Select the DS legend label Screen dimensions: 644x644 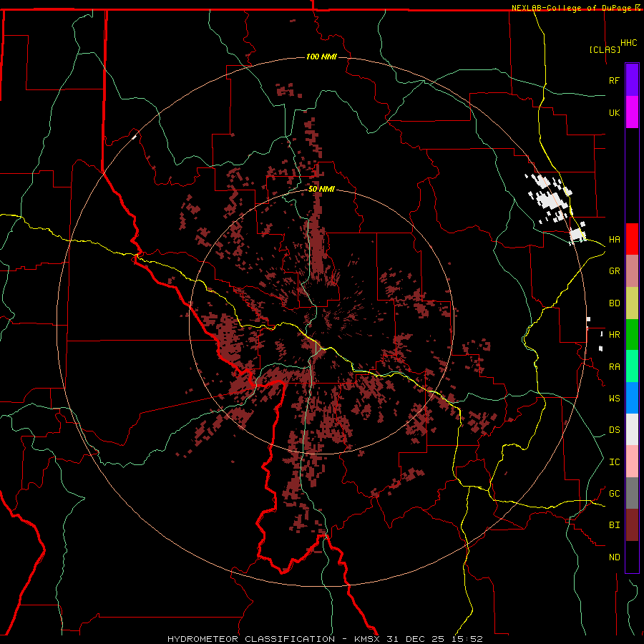tap(614, 429)
